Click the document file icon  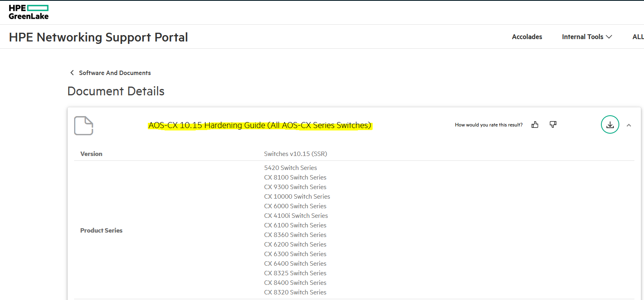84,126
